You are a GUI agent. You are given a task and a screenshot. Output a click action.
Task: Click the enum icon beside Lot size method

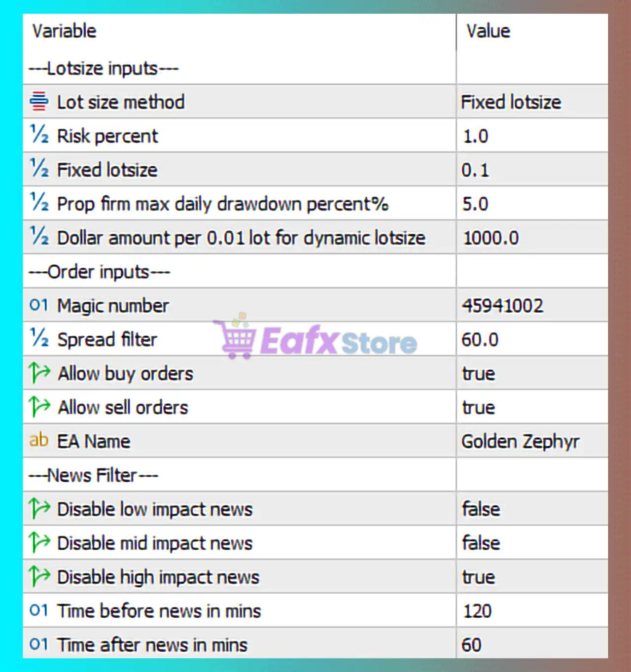click(39, 102)
